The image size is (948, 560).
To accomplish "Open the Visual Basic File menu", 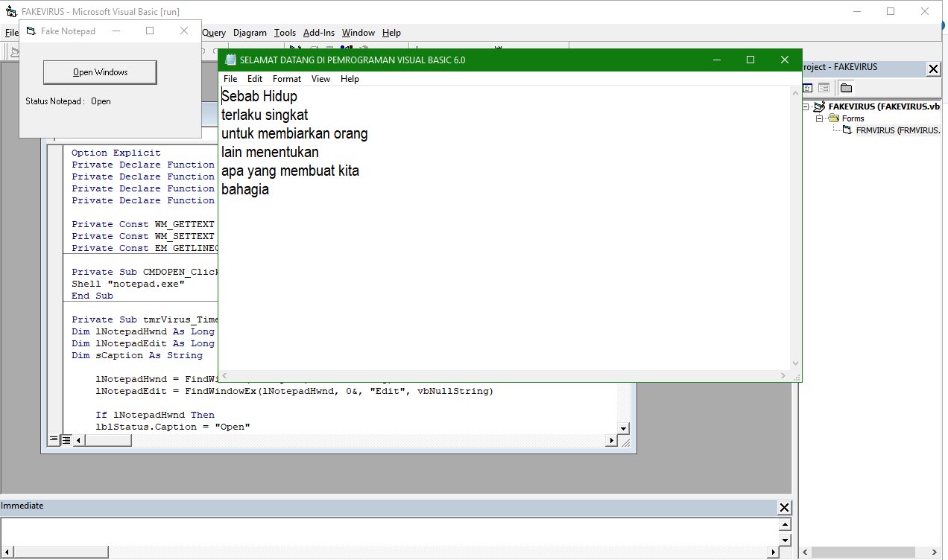I will 10,33.
